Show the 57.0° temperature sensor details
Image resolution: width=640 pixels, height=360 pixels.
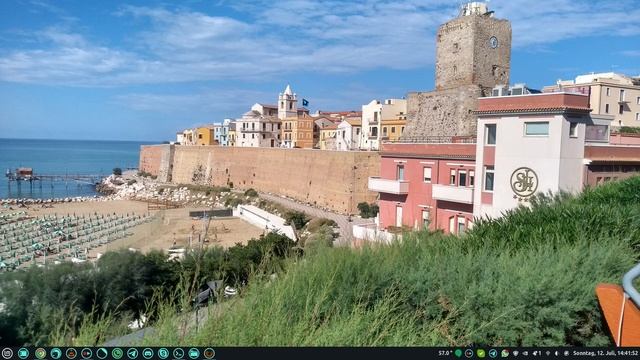pos(445,353)
